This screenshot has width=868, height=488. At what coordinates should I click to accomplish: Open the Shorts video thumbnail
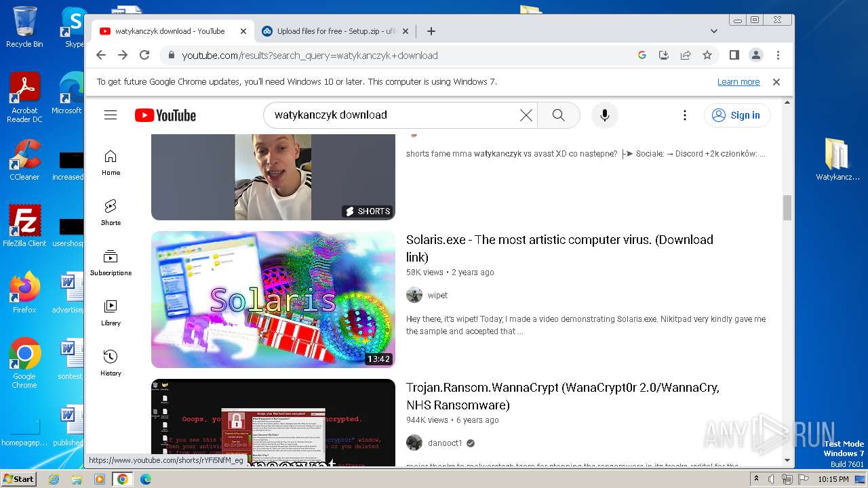273,177
